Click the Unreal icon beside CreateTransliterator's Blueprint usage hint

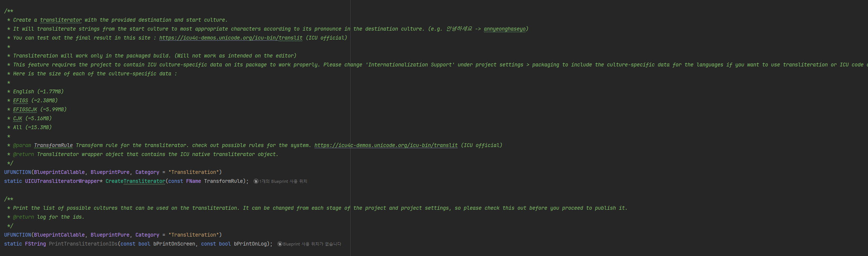pos(256,181)
